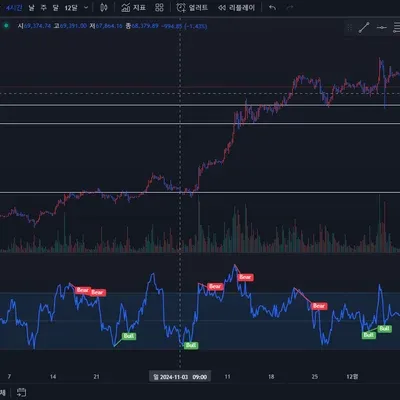Click the 14 date on the time axis
Image resolution: width=400 pixels, height=400 pixels.
[x=53, y=377]
